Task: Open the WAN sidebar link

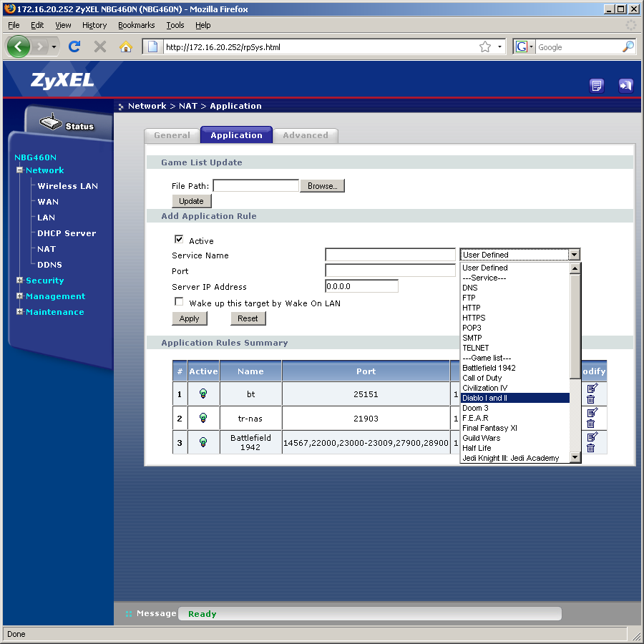Action: coord(48,201)
